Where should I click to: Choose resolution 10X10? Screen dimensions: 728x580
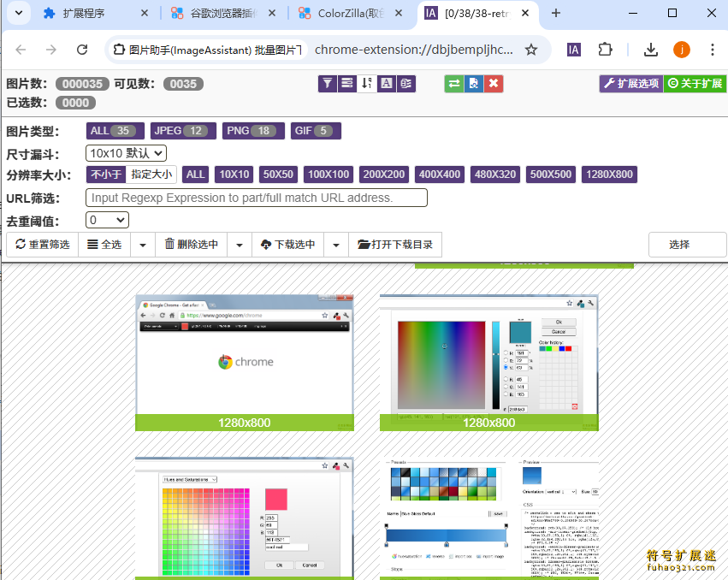point(234,175)
